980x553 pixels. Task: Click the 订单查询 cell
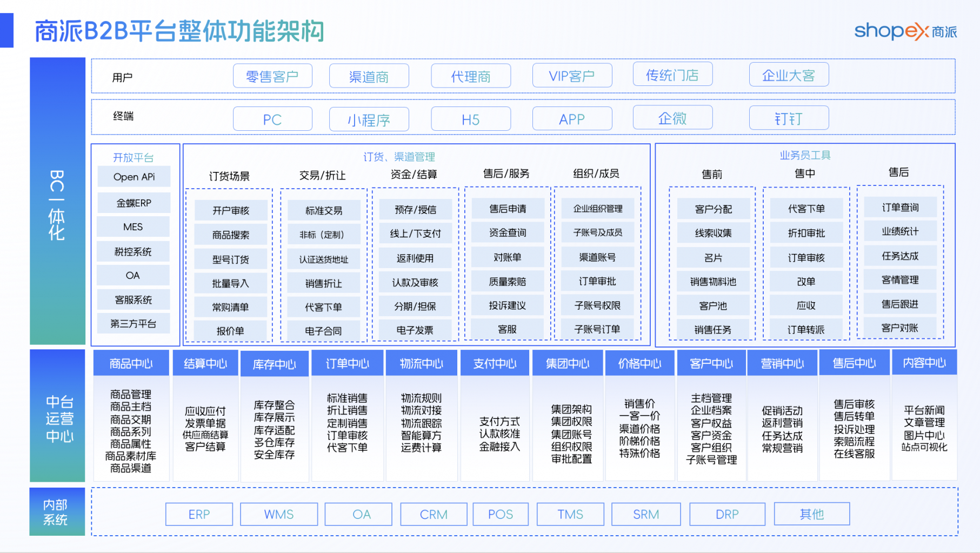coord(900,207)
